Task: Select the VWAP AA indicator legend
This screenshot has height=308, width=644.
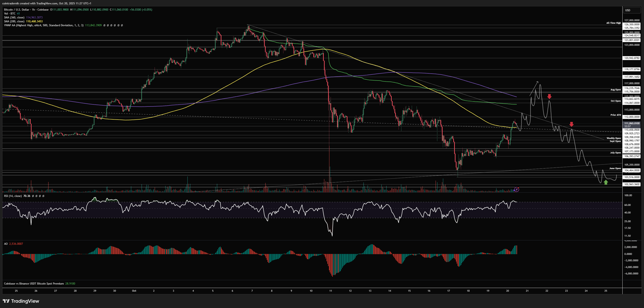Action: 44,25
